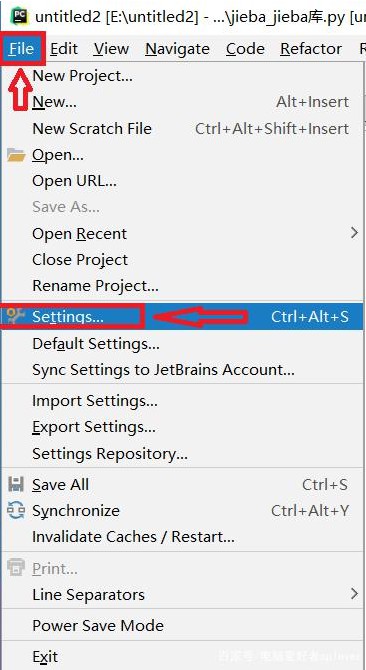Viewport: 366px width, 670px height.
Task: Select Default Settings... entry
Action: 96,344
